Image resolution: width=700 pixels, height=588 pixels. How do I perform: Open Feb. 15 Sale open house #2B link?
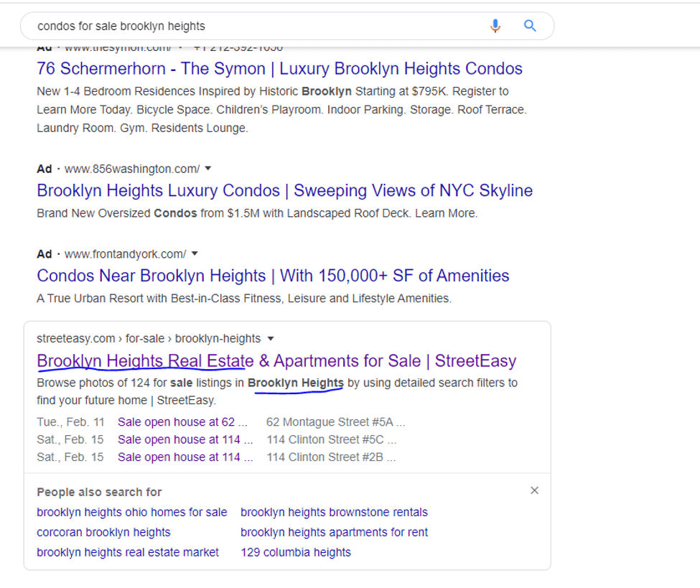point(185,457)
